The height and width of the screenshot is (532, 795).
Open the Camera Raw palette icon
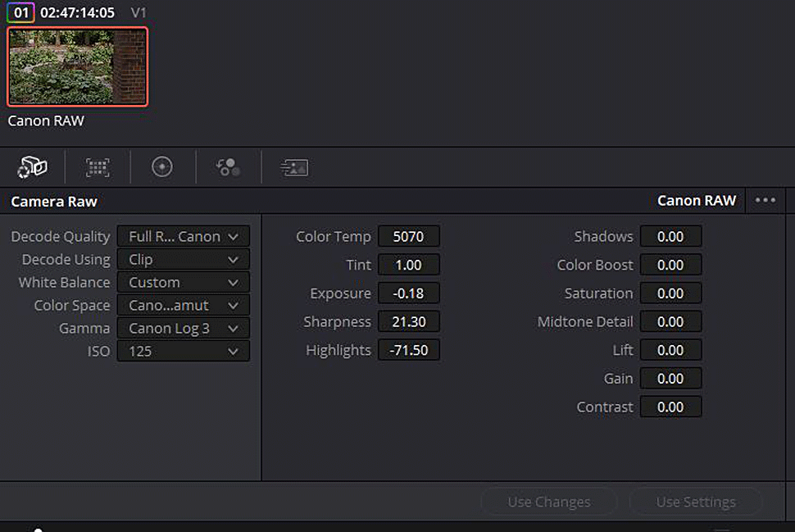32,167
